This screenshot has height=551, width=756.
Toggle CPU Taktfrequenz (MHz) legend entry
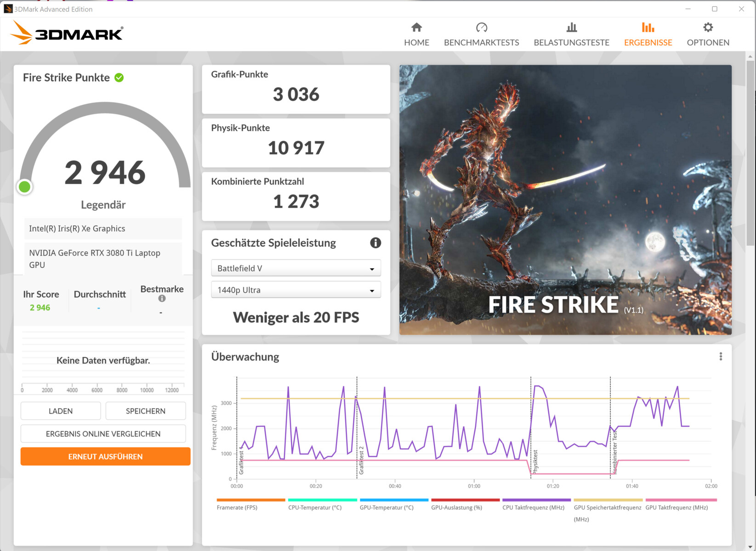coord(536,505)
